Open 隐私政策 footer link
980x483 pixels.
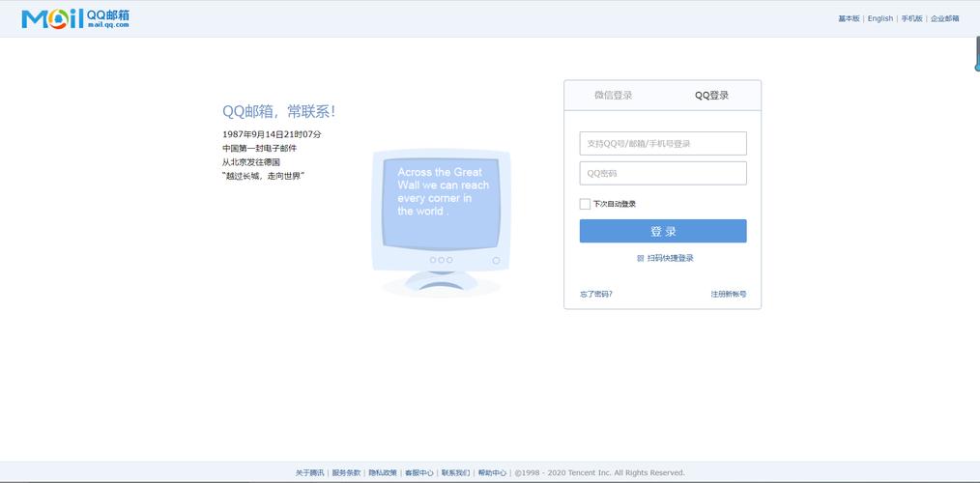(383, 473)
